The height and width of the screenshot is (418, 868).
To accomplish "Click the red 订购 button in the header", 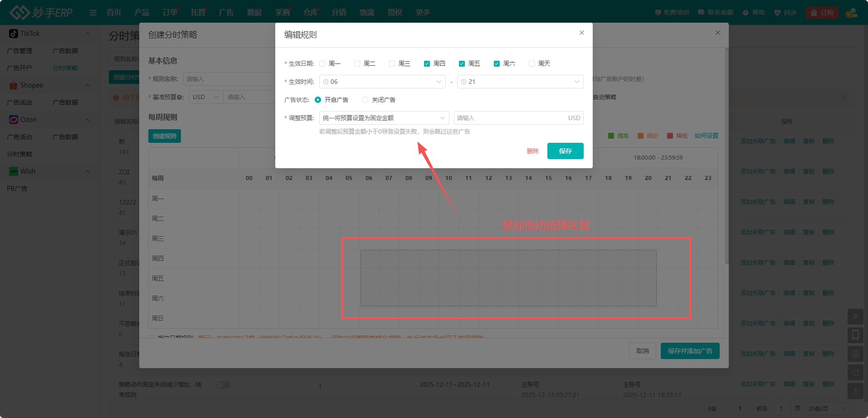I will [x=822, y=13].
